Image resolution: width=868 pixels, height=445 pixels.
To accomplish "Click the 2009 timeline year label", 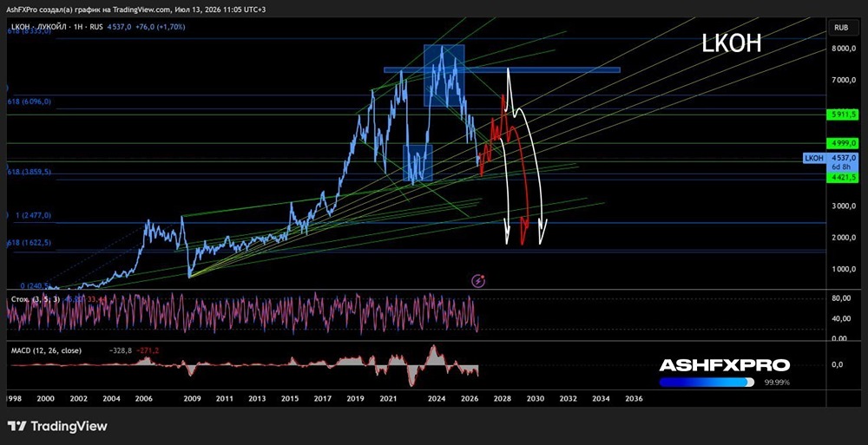I will click(x=192, y=398).
